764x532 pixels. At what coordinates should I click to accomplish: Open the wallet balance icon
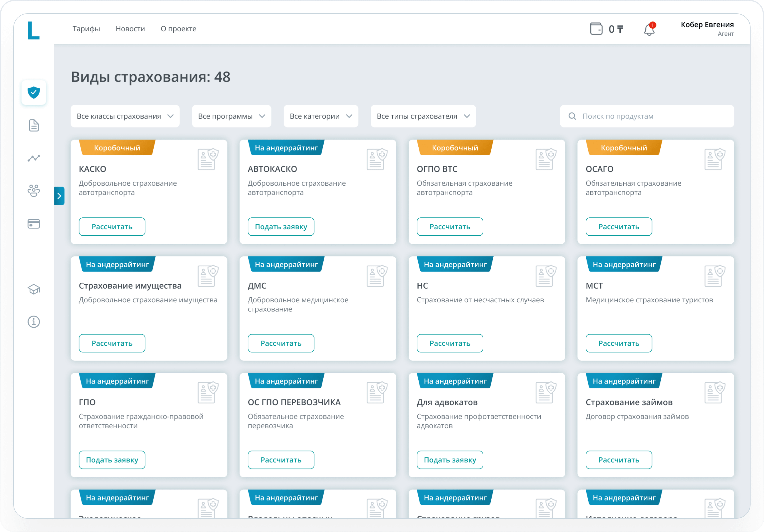point(596,29)
